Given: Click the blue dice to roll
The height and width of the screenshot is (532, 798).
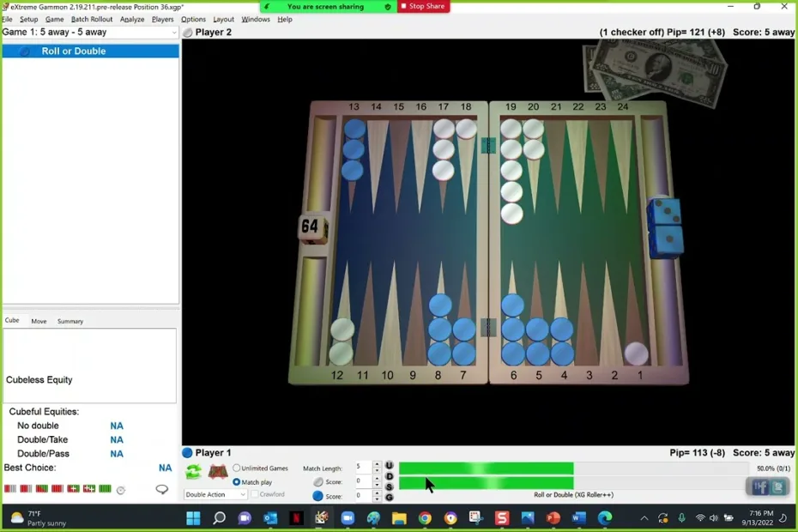Looking at the screenshot, I should [x=667, y=227].
